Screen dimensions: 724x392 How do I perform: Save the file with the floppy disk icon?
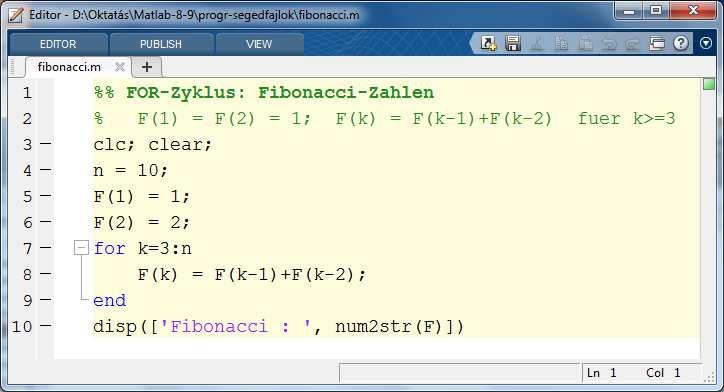pos(513,43)
